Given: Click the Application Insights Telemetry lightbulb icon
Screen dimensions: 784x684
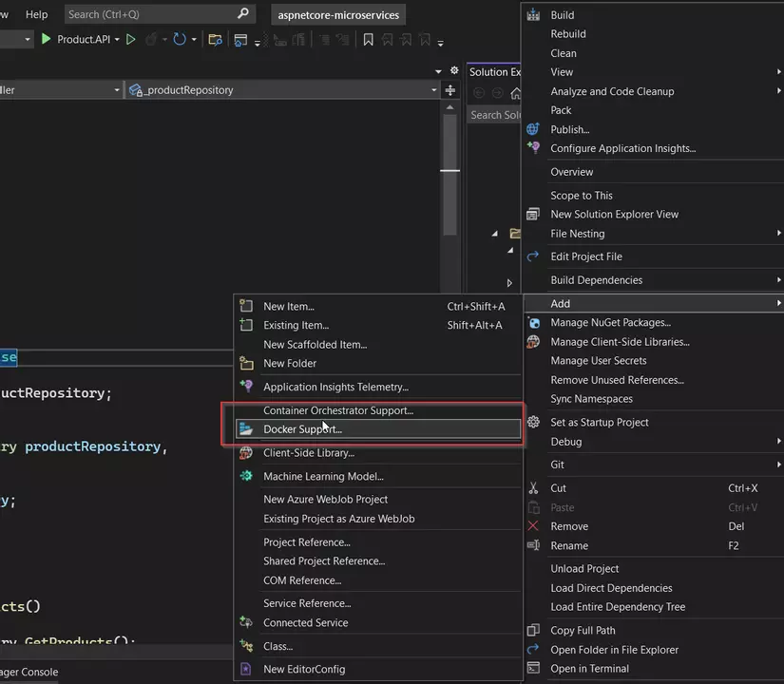Looking at the screenshot, I should [246, 386].
